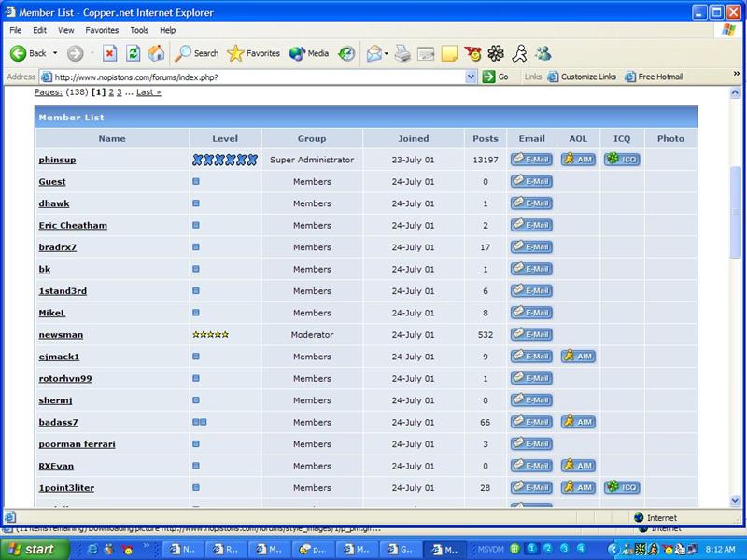Click the AIM icon for ejmack1
This screenshot has width=747, height=560.
pyautogui.click(x=578, y=357)
